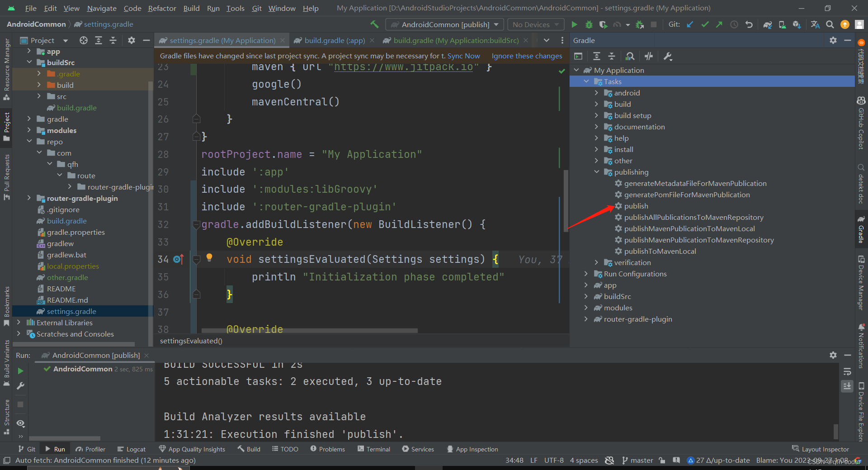
Task: Click the orange IDE update arrow icon
Action: pos(844,24)
